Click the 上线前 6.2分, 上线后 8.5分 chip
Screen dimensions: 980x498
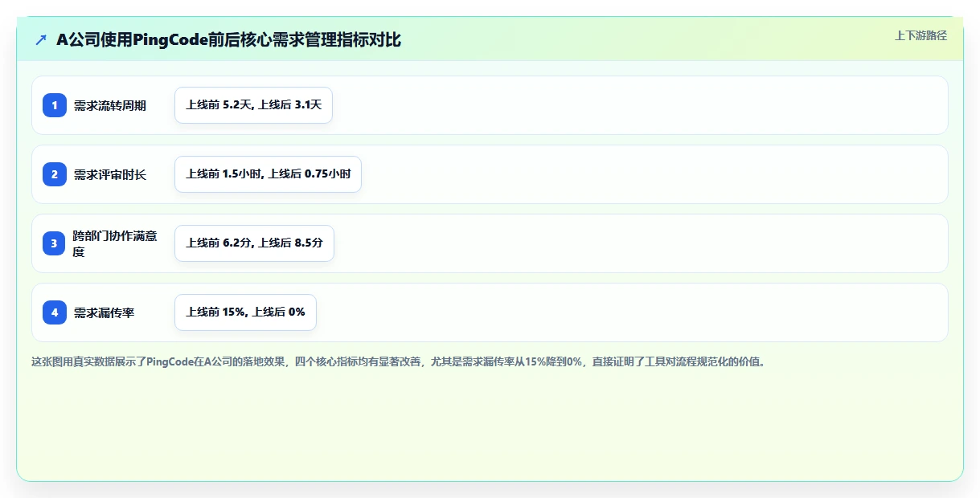[x=254, y=243]
